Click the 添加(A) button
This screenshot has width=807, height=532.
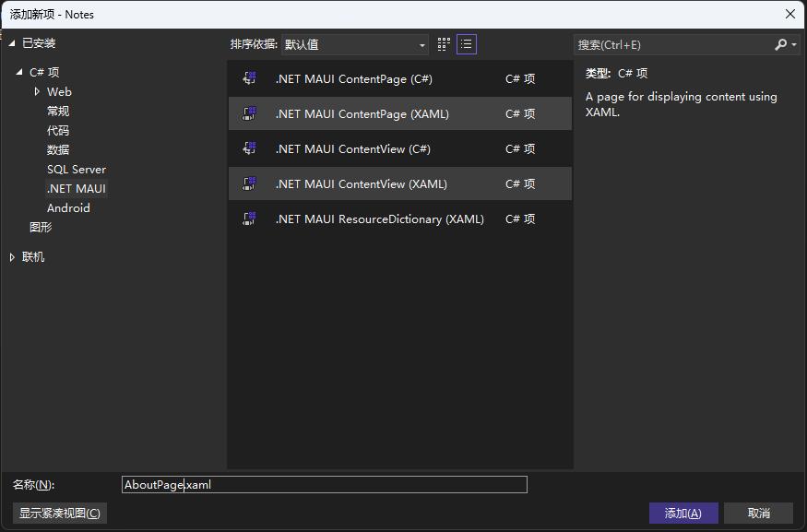pyautogui.click(x=683, y=513)
